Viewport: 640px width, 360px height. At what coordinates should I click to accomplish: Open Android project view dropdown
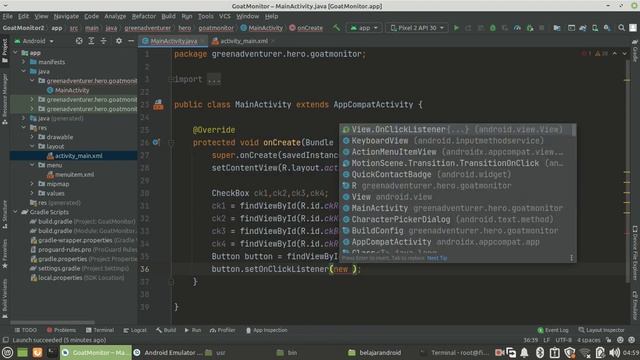tap(34, 41)
